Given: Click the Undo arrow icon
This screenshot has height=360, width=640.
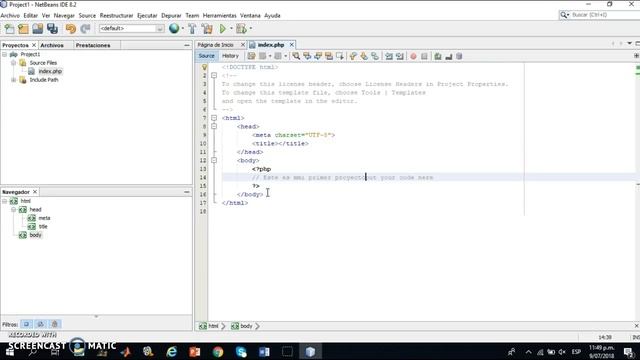Looking at the screenshot, I should (x=71, y=29).
